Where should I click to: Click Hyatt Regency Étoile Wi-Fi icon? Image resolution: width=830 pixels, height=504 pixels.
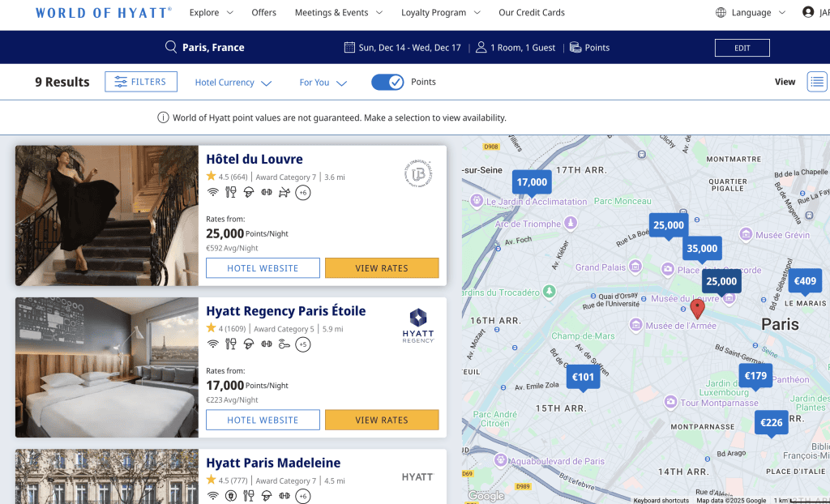(x=213, y=344)
